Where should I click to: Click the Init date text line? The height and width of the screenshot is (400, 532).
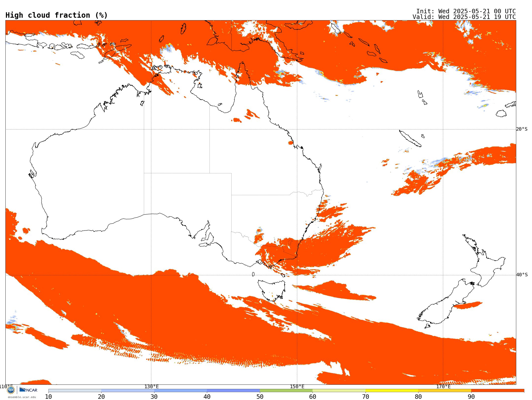[x=466, y=11]
